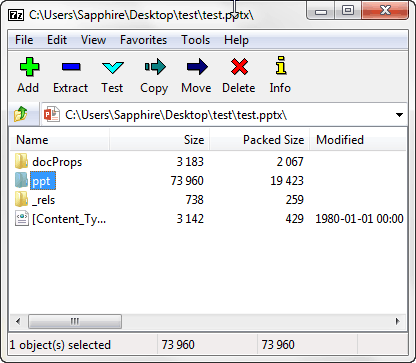Open the File menu
416x363 pixels.
(24, 40)
